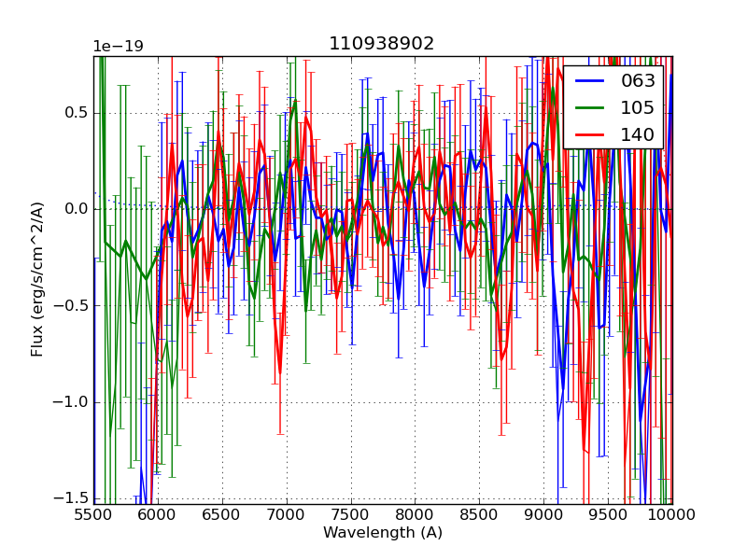Select the 105 legend label
747x560 pixels.
click(638, 107)
